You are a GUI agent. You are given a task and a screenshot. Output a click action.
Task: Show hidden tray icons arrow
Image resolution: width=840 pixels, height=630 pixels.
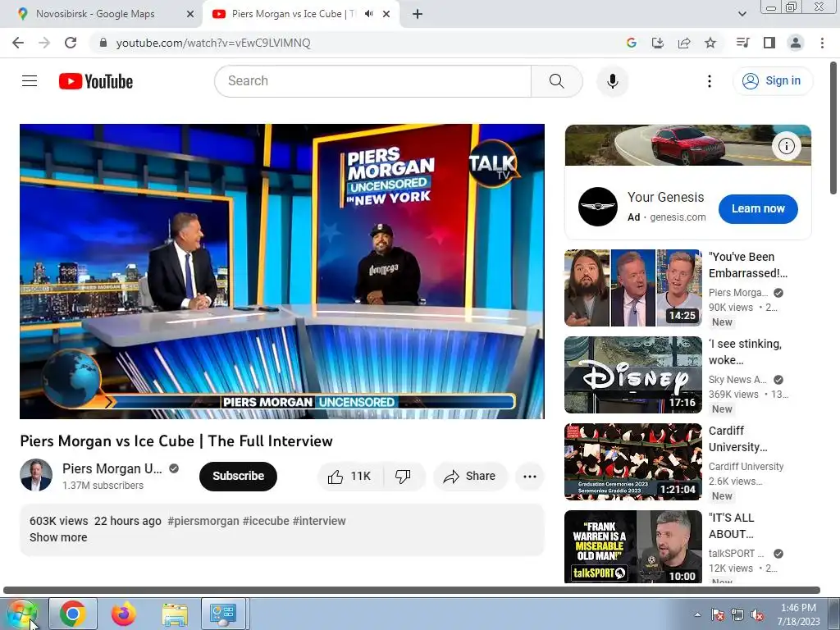[x=697, y=614]
